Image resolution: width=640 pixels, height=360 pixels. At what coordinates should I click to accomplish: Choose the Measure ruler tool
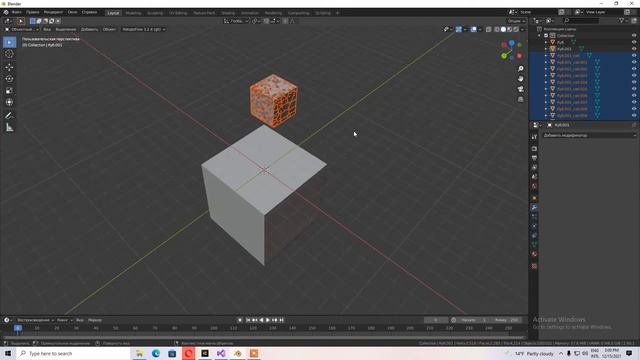click(x=9, y=128)
